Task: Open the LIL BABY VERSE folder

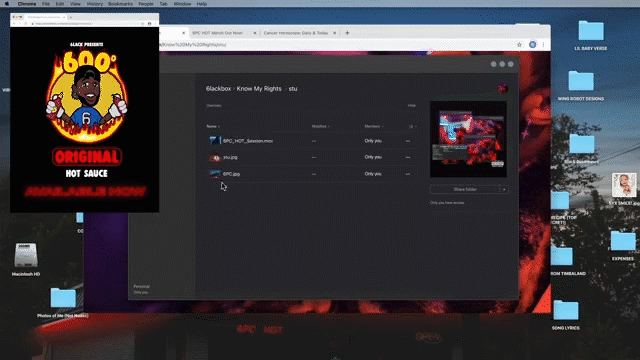Action: 591,31
